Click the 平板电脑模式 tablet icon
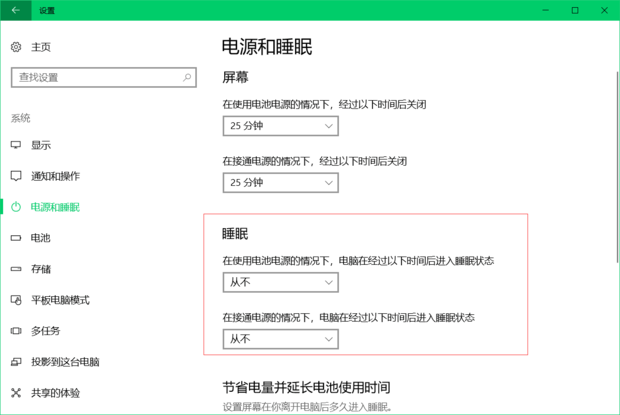This screenshot has width=620, height=415. click(x=16, y=300)
